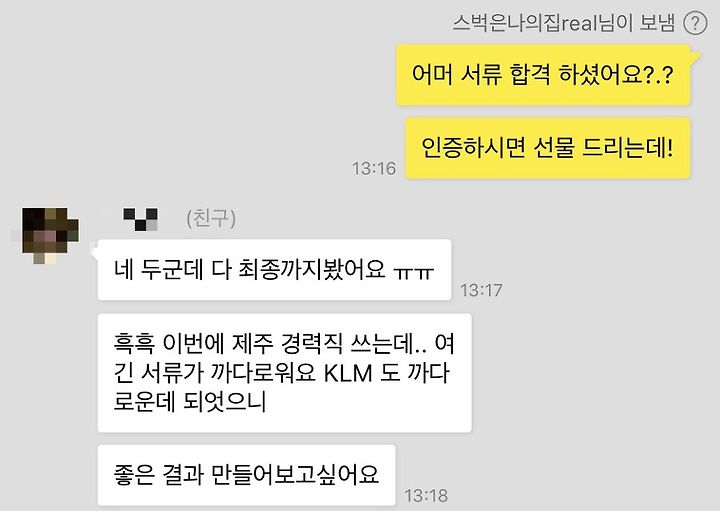Image resolution: width=720 pixels, height=511 pixels.
Task: Click the "스벅은나의집real님이 보냄" sender label
Action: pyautogui.click(x=564, y=23)
